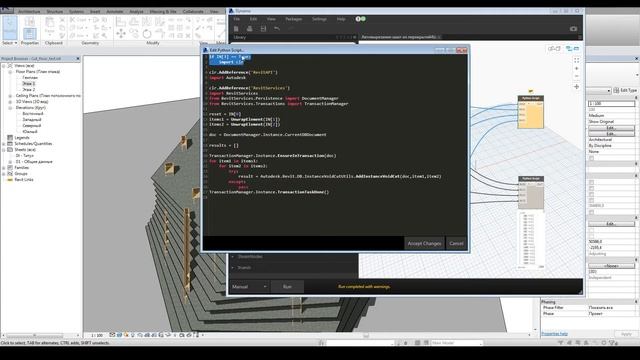Click the Phase Filter value cell

pyautogui.click(x=611, y=307)
